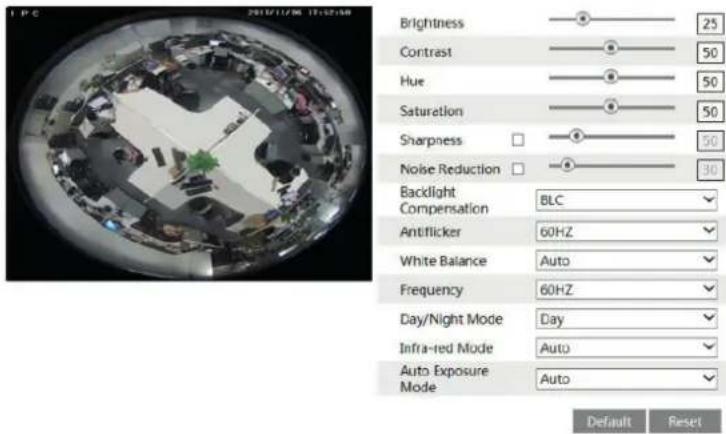
Task: Click the Brightness value field showing 25
Action: coord(710,23)
